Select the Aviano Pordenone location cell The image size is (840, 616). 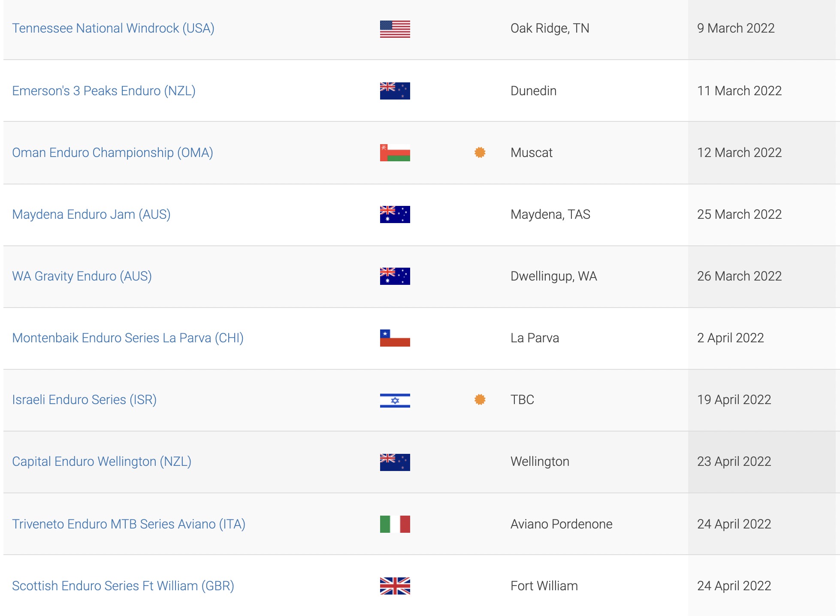click(562, 524)
